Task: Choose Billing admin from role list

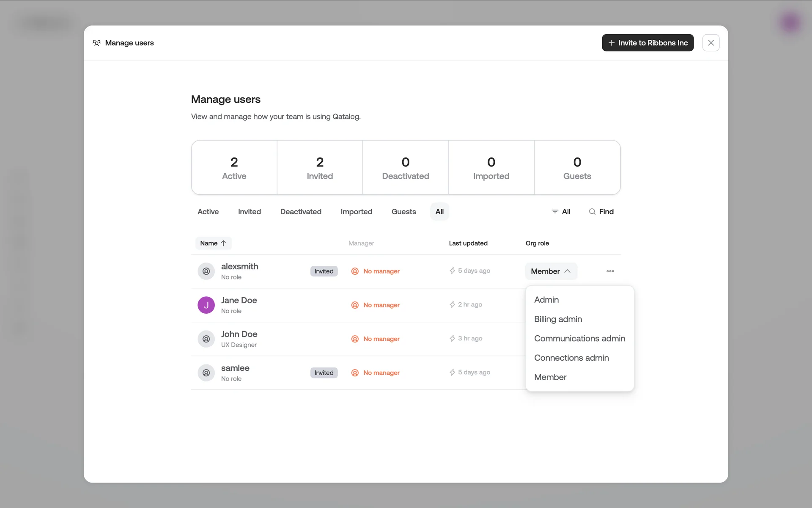Action: point(558,319)
